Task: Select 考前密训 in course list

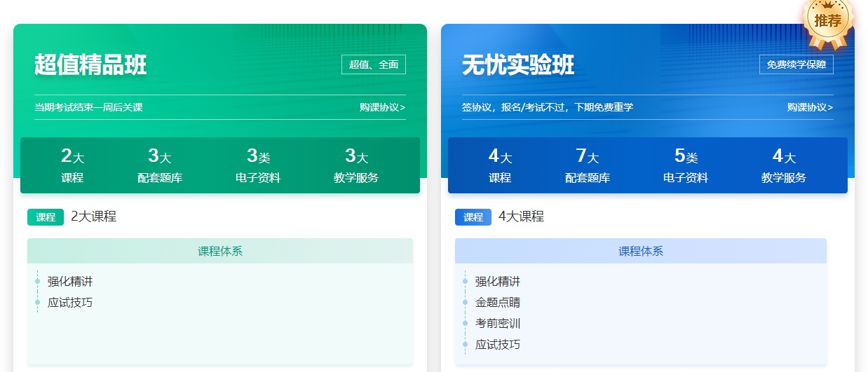Action: [498, 324]
